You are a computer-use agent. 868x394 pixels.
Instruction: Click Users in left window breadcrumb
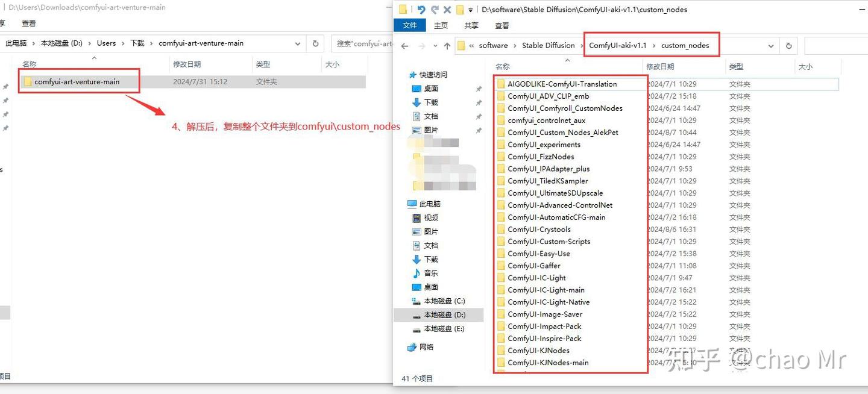tap(106, 43)
